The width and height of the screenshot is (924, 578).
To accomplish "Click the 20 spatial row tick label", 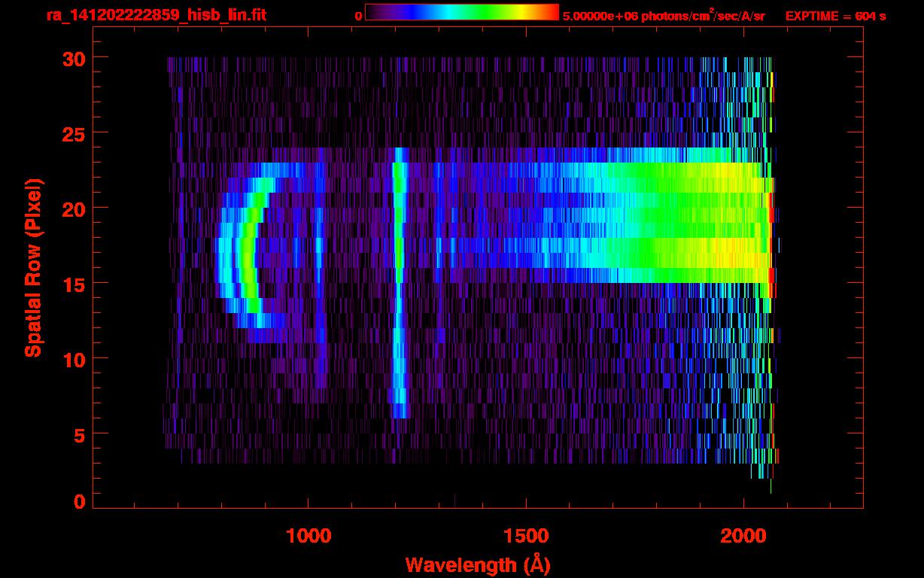I will [73, 208].
